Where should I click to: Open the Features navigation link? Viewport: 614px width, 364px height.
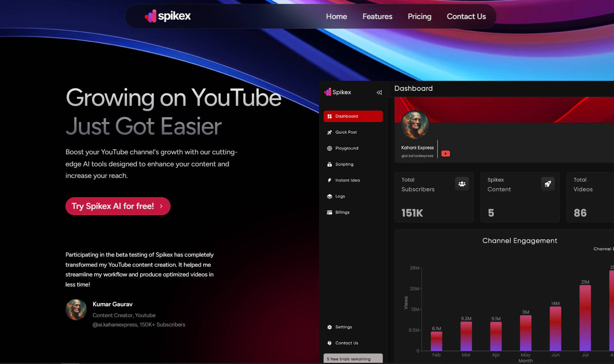tap(377, 17)
